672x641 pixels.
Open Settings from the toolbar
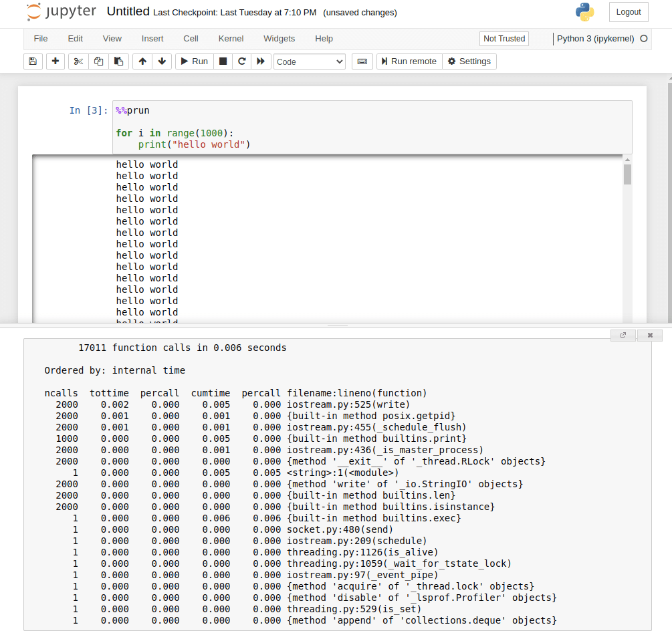[x=469, y=61]
